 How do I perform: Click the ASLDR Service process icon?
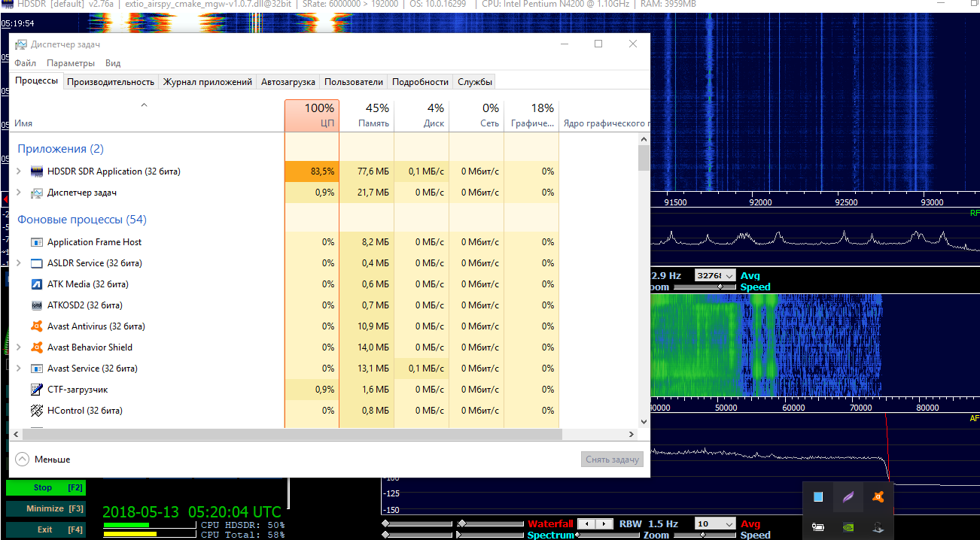(37, 263)
